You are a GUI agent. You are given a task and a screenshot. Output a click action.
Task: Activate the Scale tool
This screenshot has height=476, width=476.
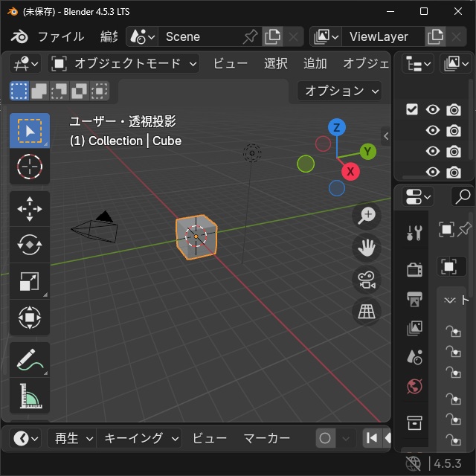pyautogui.click(x=30, y=281)
